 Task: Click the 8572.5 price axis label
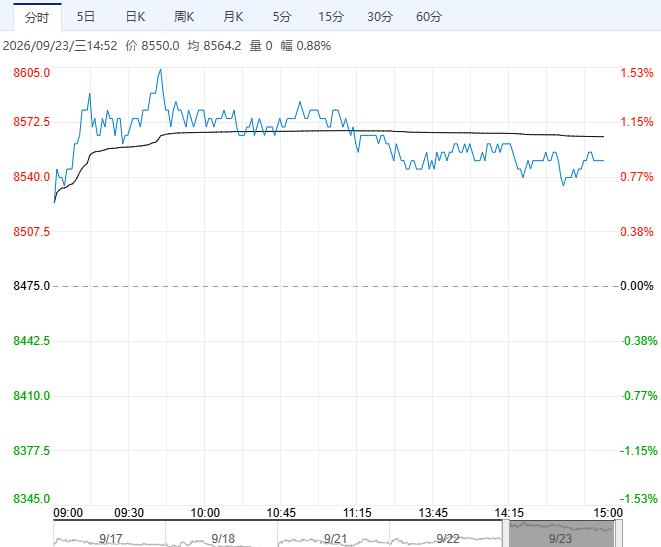click(31, 122)
